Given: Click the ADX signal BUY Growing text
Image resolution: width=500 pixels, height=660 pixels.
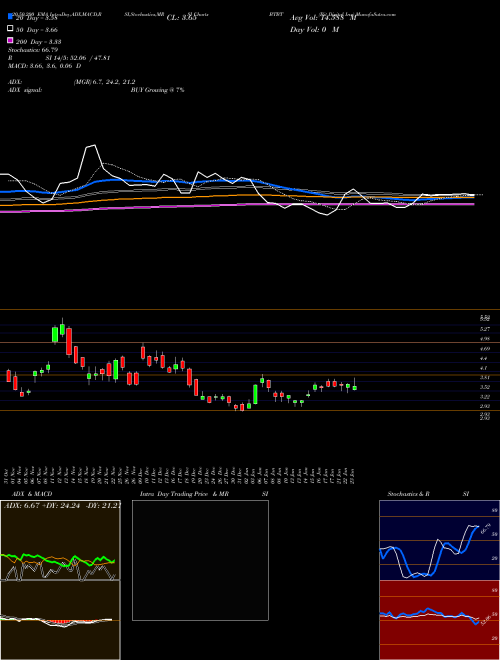Looking at the screenshot, I should pos(157,90).
